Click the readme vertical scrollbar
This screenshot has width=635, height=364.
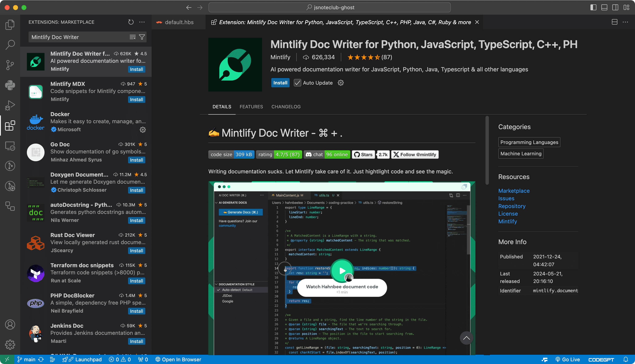(x=487, y=150)
